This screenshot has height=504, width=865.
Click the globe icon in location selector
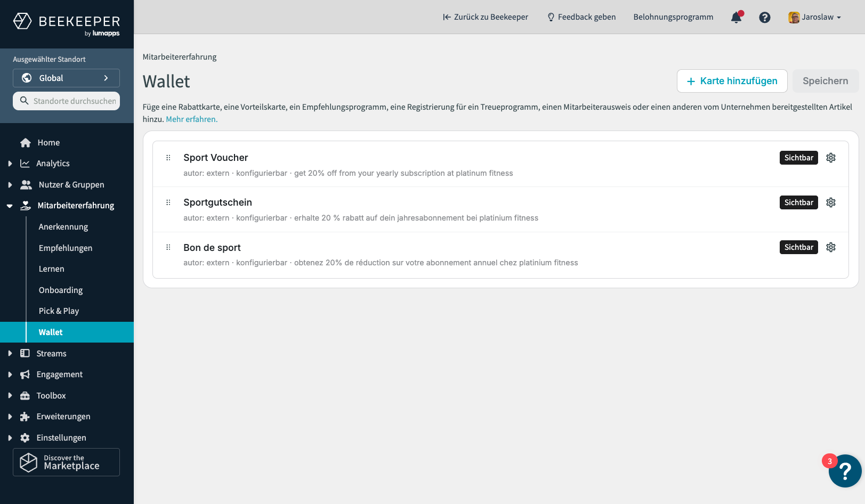click(27, 78)
